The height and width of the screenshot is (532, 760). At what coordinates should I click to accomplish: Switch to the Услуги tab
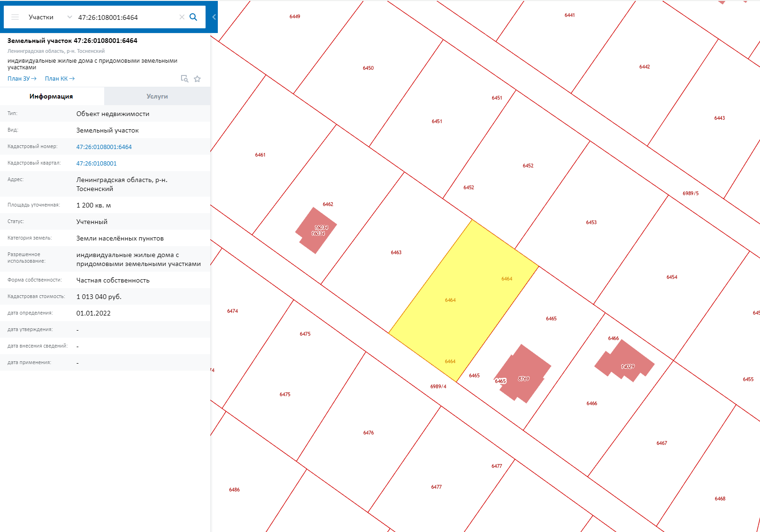pyautogui.click(x=157, y=96)
